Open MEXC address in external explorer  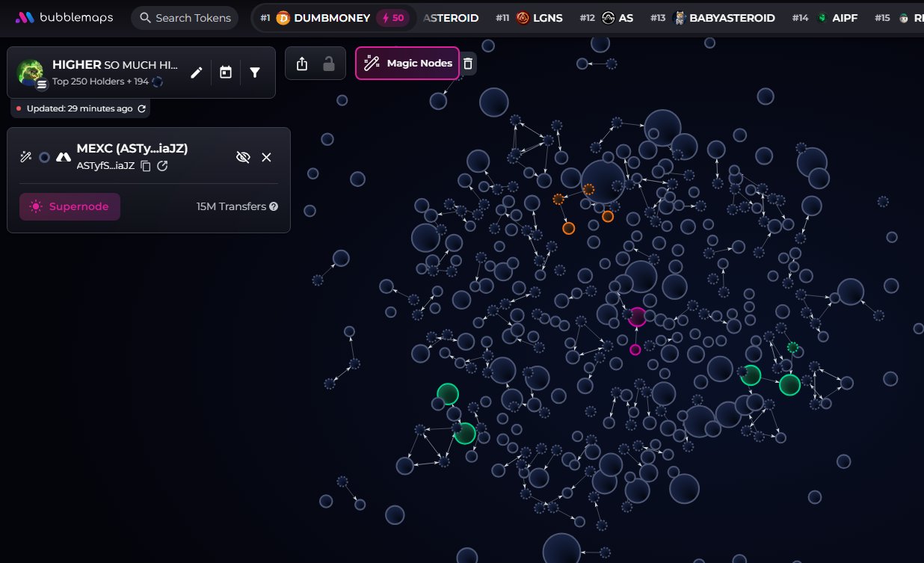tap(162, 166)
